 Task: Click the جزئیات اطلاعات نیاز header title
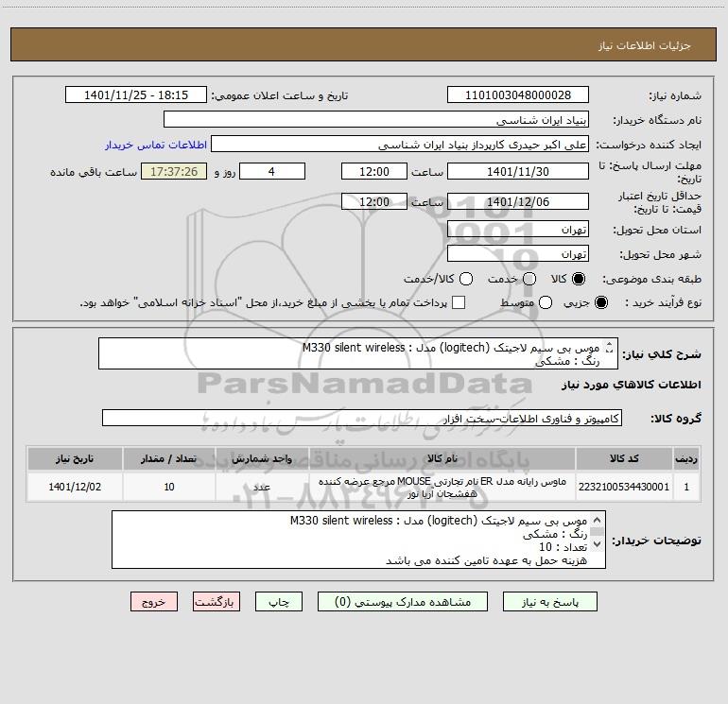coord(645,45)
